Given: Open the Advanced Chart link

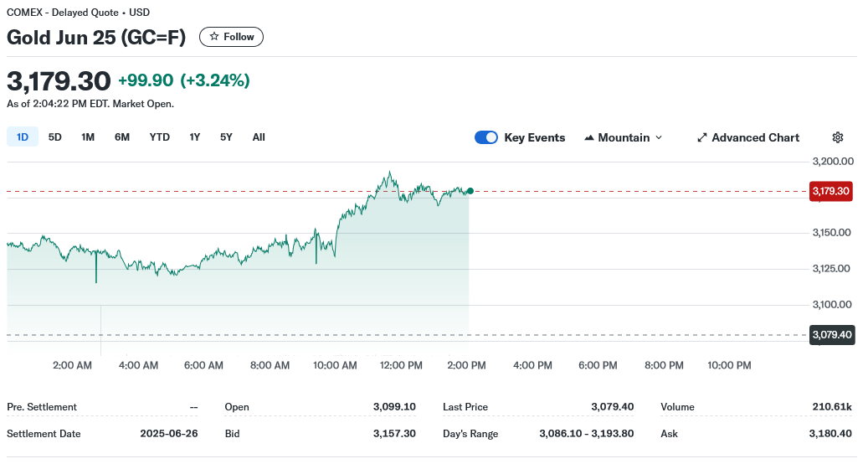Looking at the screenshot, I should click(x=747, y=137).
